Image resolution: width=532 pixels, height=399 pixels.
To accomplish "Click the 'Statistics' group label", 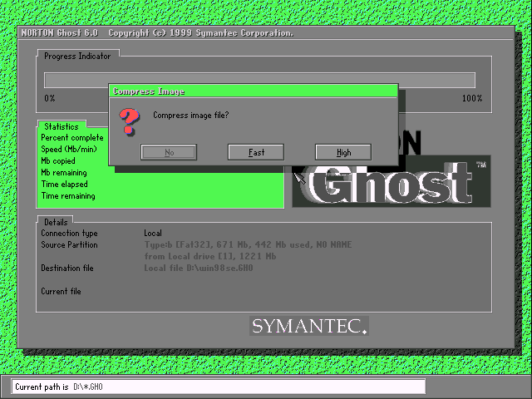I will [x=62, y=126].
